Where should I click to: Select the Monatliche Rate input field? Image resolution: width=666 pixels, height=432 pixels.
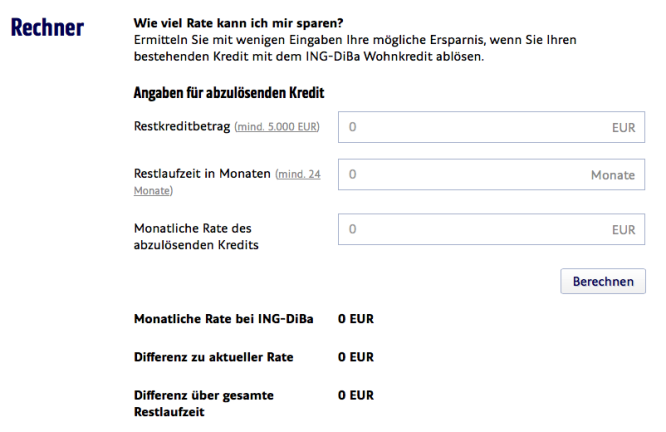click(491, 229)
